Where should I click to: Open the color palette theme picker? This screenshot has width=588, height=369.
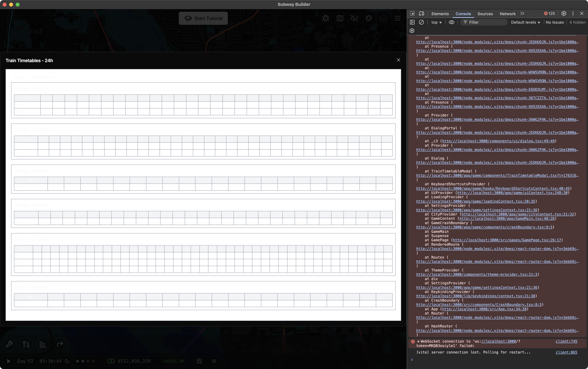pyautogui.click(x=369, y=18)
